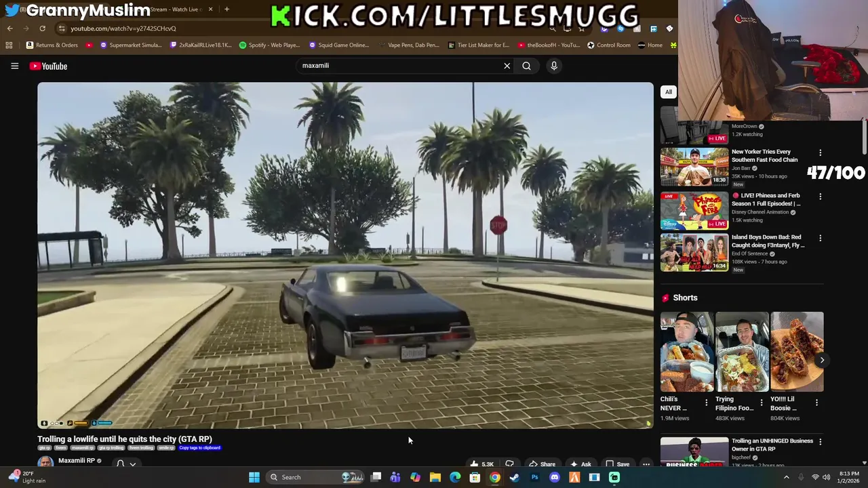
Task: Click the Ask button under video
Action: (x=580, y=464)
